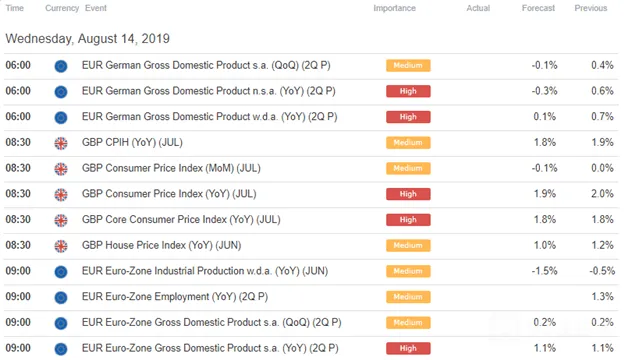The width and height of the screenshot is (624, 360).
Task: Click High badge for German GDP n.s.a. YoY
Action: coord(408,91)
